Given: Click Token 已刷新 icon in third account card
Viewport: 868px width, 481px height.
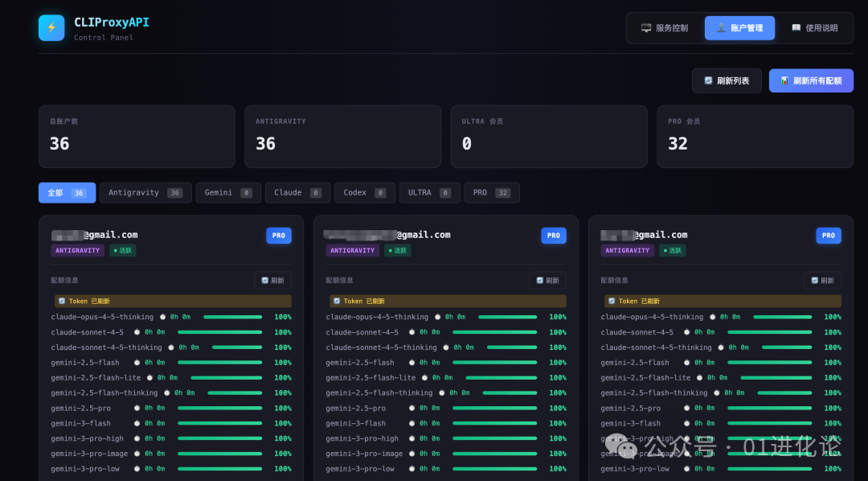Looking at the screenshot, I should [x=612, y=301].
